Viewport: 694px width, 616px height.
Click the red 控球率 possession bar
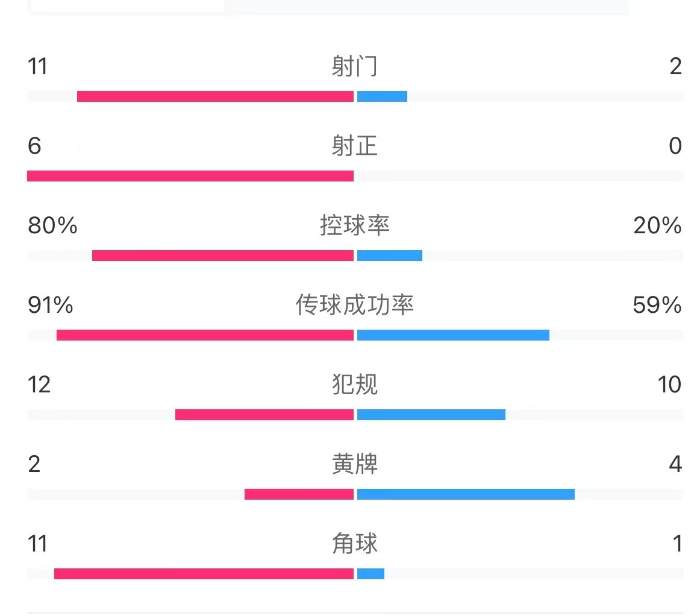pyautogui.click(x=223, y=256)
